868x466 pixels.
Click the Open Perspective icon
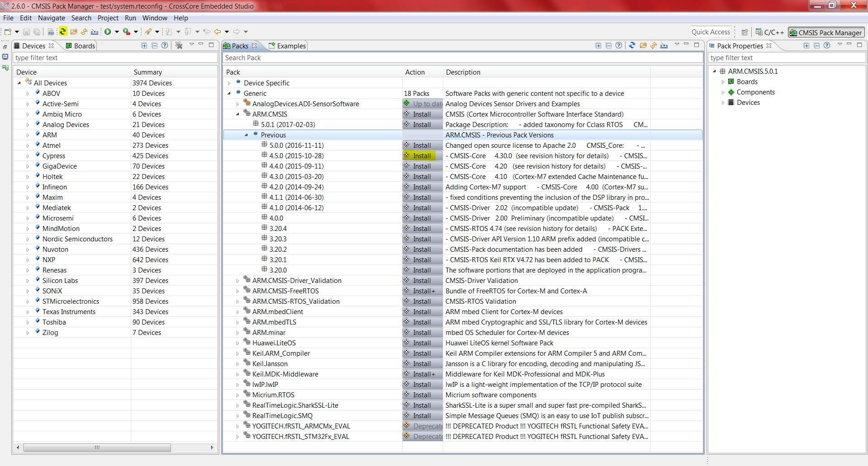(745, 33)
